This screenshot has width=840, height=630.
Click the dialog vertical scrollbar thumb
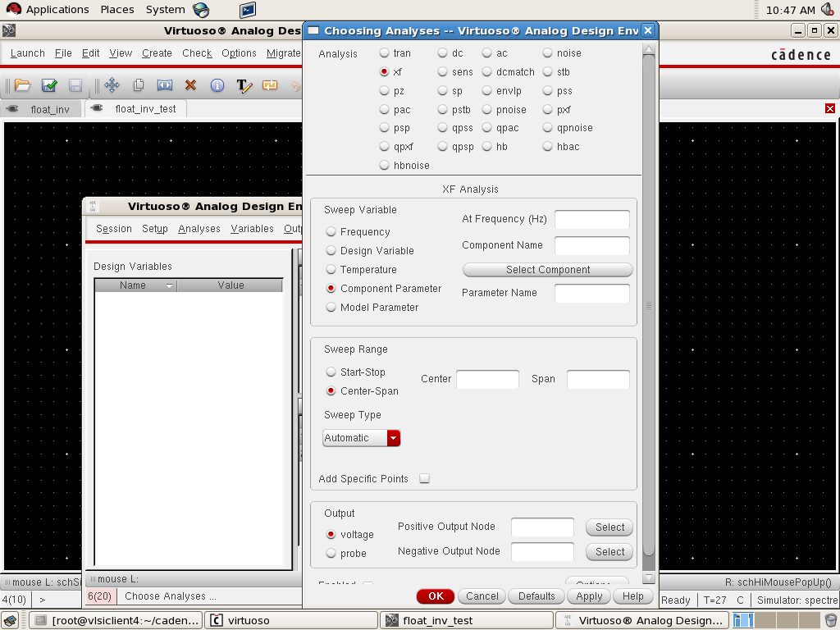[x=648, y=305]
